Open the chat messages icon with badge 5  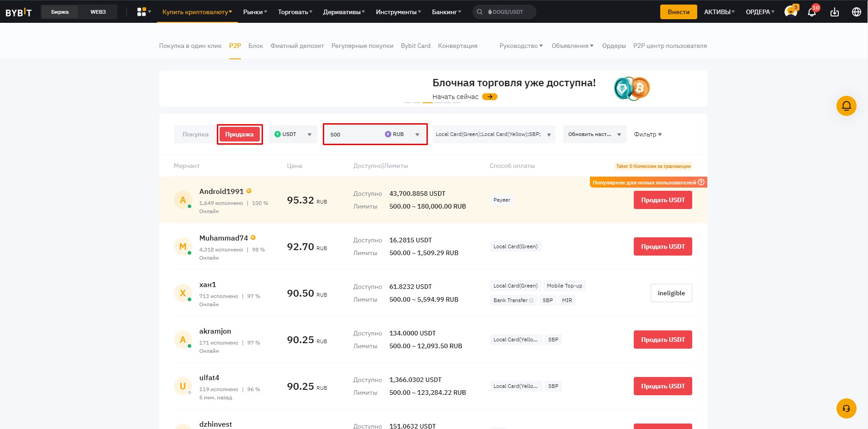pyautogui.click(x=791, y=11)
